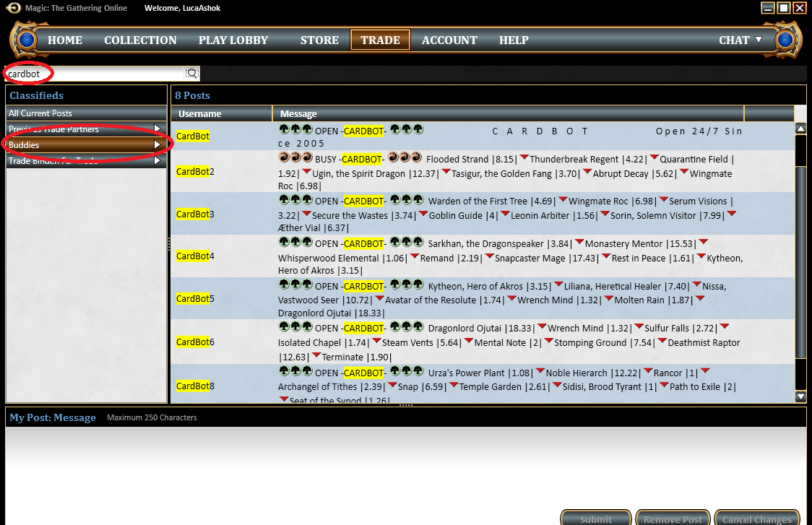
Task: Click the scroll down arrow of posts list
Action: click(x=800, y=396)
